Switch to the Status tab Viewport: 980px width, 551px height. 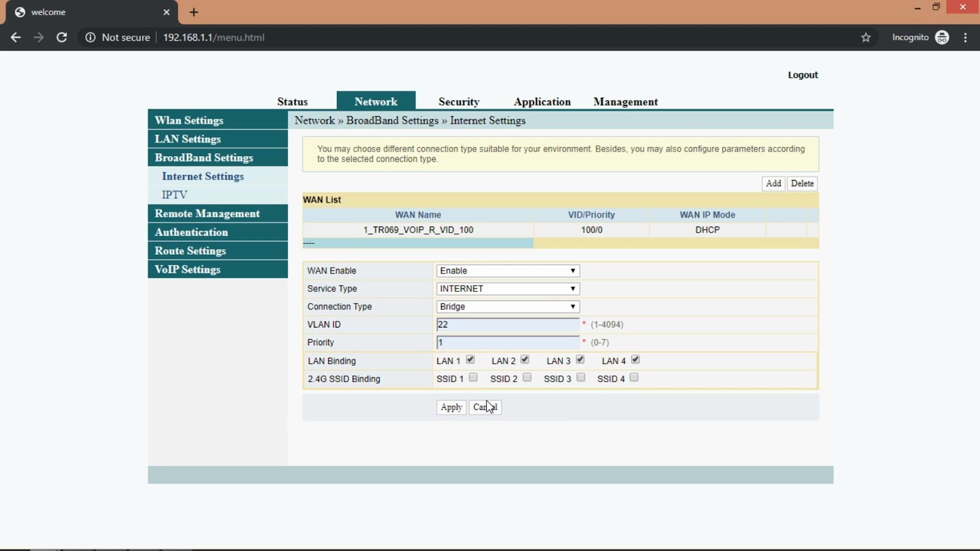coord(292,102)
